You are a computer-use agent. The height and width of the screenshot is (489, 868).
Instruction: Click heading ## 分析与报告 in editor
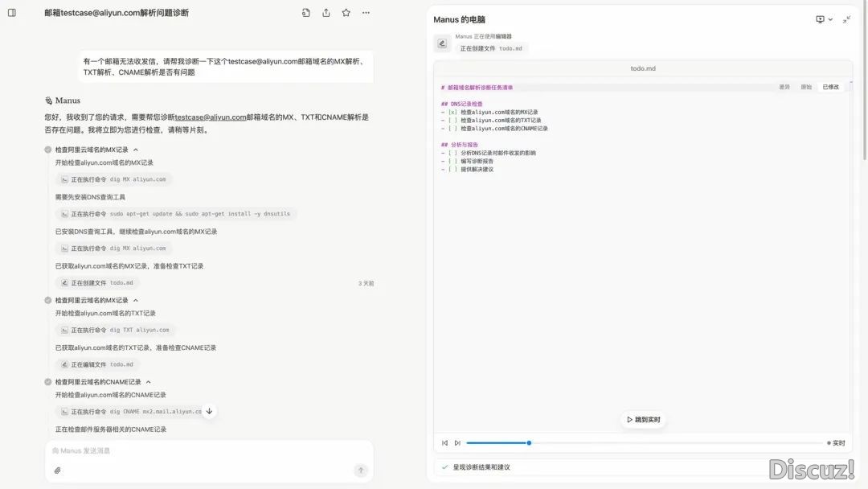pos(460,145)
